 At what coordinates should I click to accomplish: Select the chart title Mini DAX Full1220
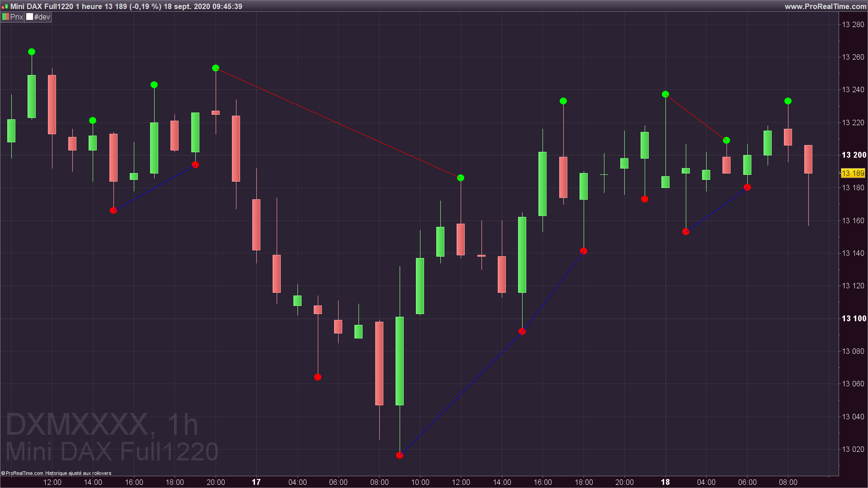click(42, 6)
